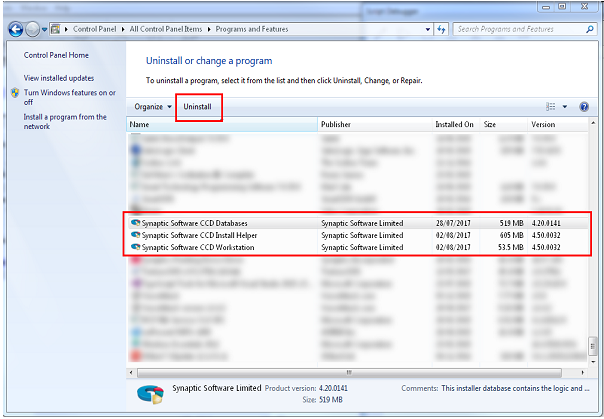The height and width of the screenshot is (419, 604).
Task: Click the CCD Databases program icon
Action: tap(136, 223)
